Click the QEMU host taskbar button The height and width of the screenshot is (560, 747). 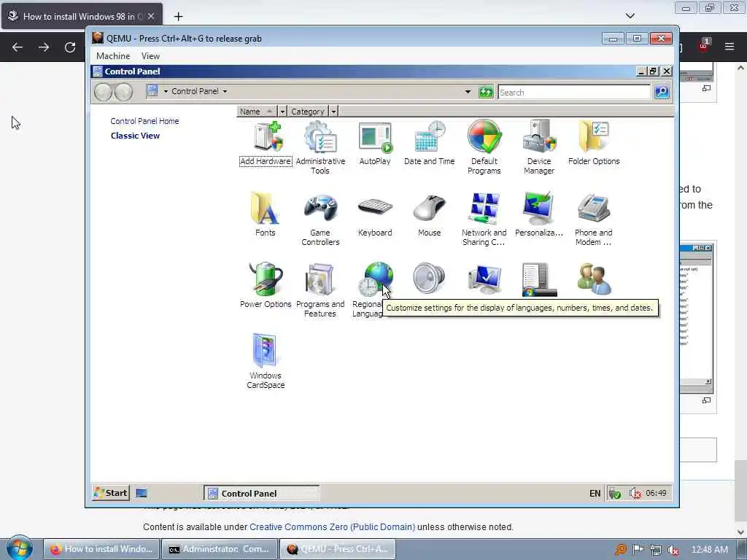click(x=337, y=549)
